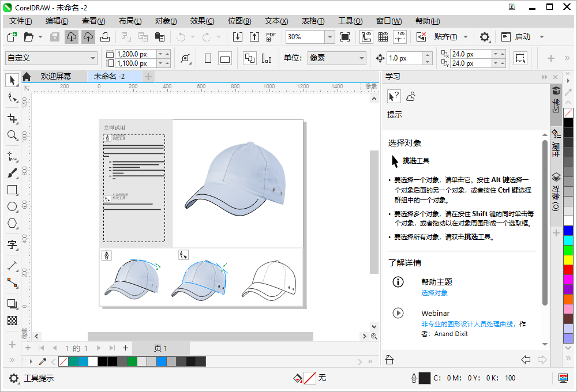Add a page with plus before navigation
577x392 pixels.
tap(28, 348)
